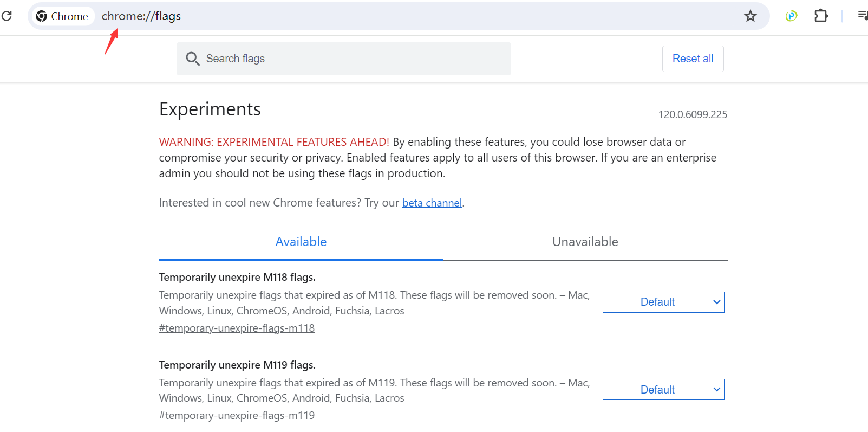The image size is (868, 432).
Task: Expand the Default dropdown for M118 flags
Action: pos(663,302)
